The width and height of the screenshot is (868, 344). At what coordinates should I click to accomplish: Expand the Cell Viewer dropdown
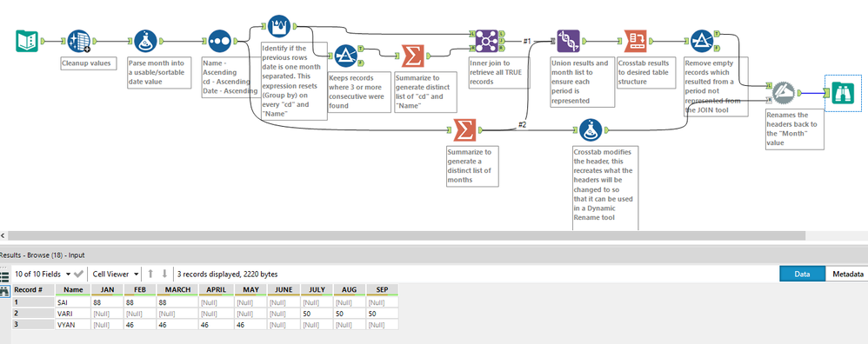coord(115,274)
